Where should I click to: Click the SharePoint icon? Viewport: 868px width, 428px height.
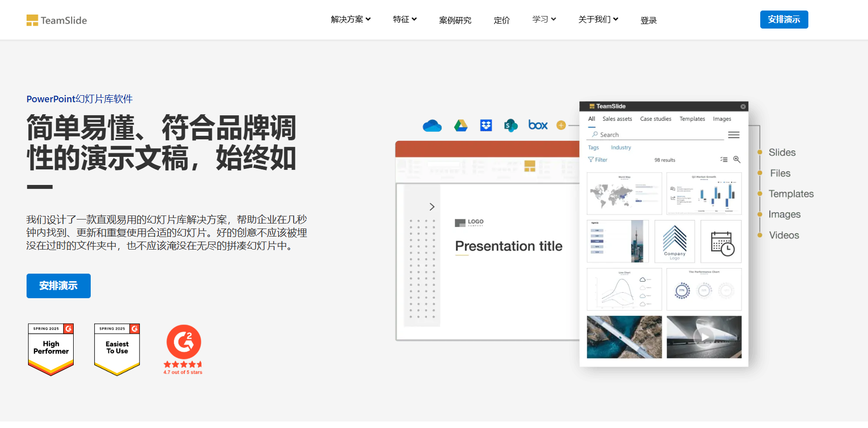click(511, 125)
